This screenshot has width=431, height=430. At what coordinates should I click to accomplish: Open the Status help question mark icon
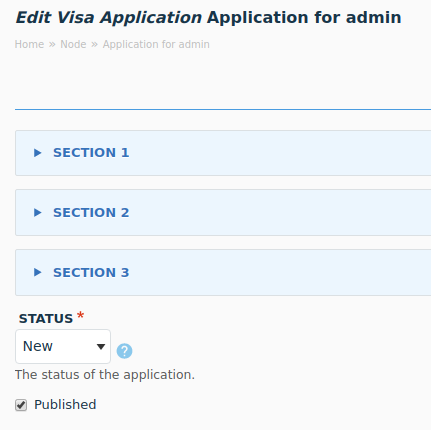[x=124, y=351]
